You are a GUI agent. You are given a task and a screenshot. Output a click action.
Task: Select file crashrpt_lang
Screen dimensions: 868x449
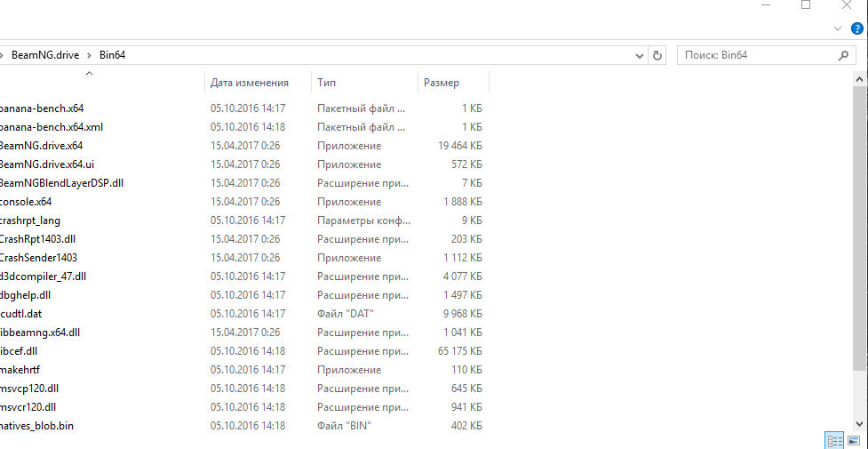(30, 220)
